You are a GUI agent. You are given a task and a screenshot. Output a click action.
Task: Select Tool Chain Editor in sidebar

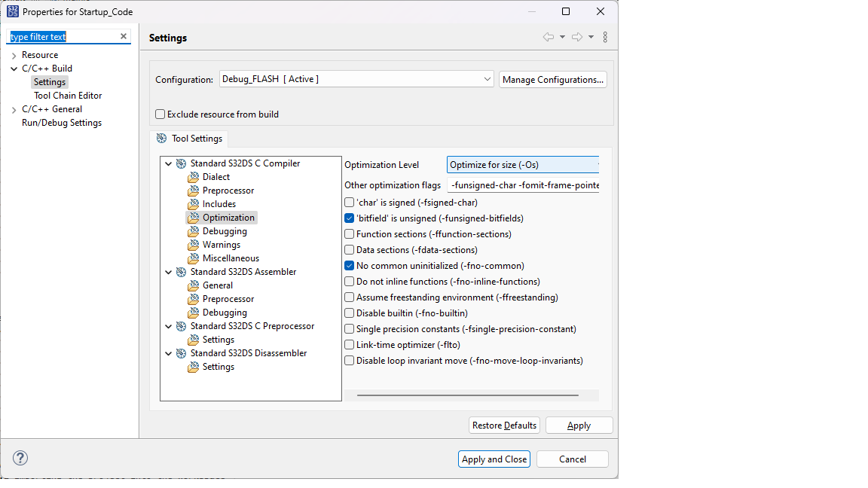(x=68, y=96)
